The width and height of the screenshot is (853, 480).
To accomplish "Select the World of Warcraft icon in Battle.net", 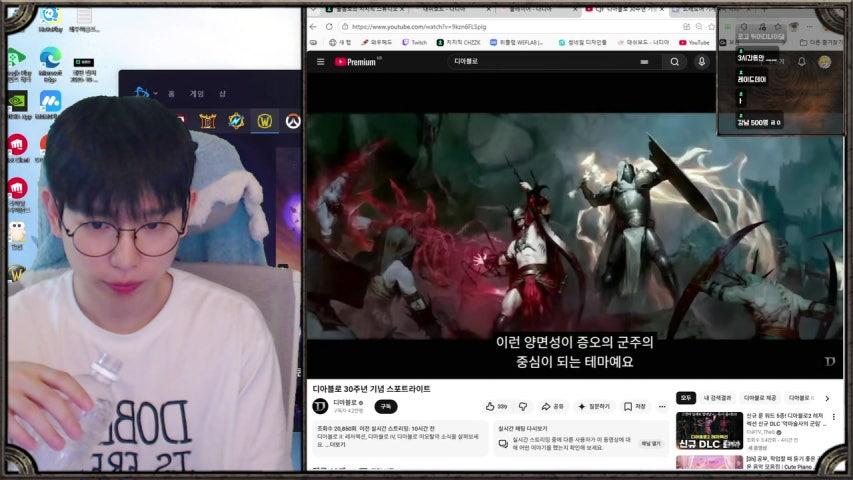I will (264, 122).
